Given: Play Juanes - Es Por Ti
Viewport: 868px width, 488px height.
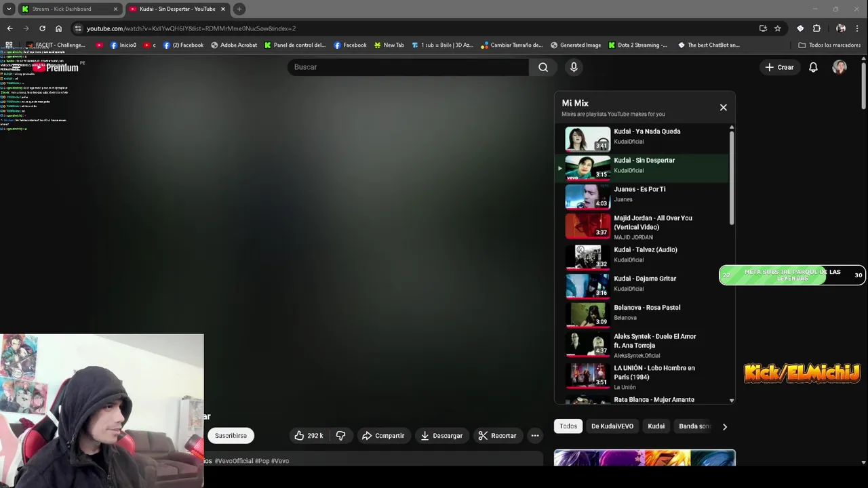Looking at the screenshot, I should point(642,197).
